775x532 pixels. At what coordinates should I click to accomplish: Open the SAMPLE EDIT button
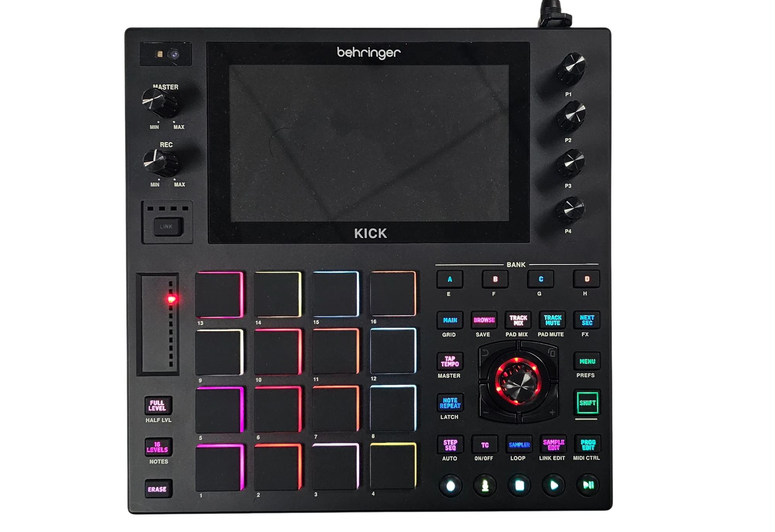click(x=553, y=444)
